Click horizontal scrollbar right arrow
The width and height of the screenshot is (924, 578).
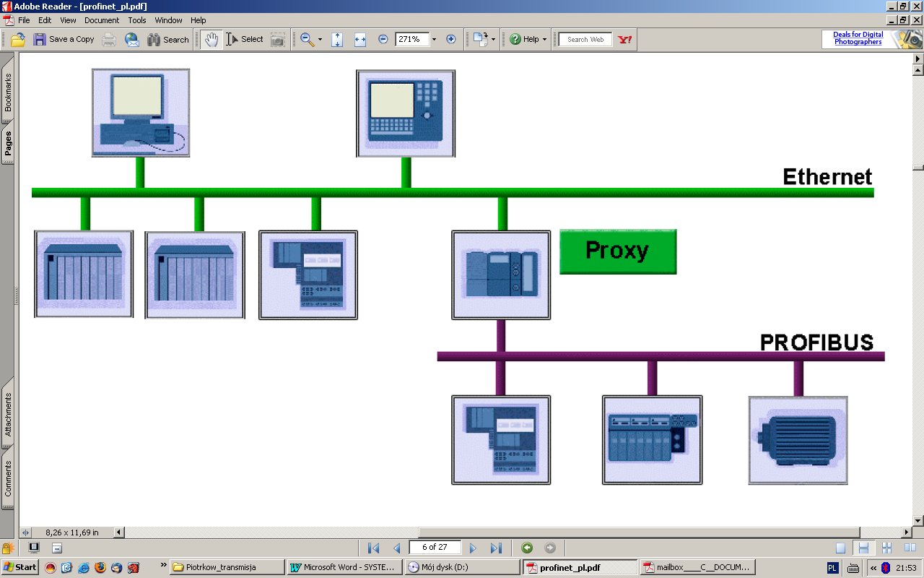pos(905,532)
